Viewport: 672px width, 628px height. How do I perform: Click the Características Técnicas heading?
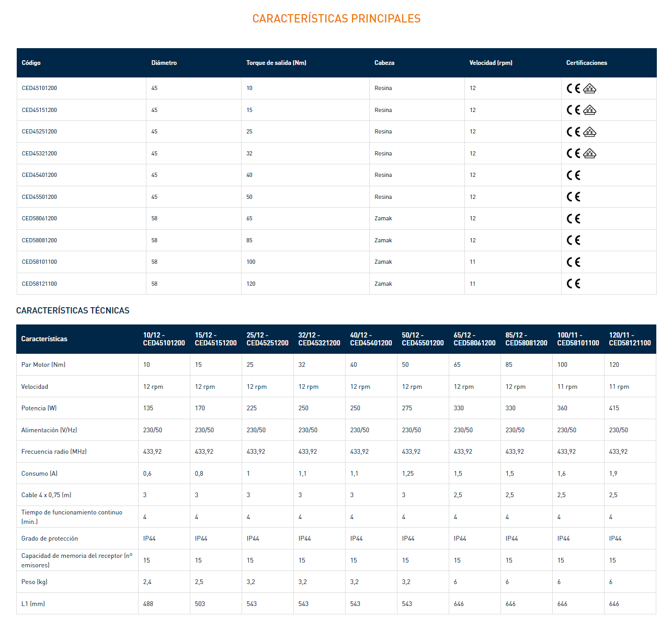(73, 310)
